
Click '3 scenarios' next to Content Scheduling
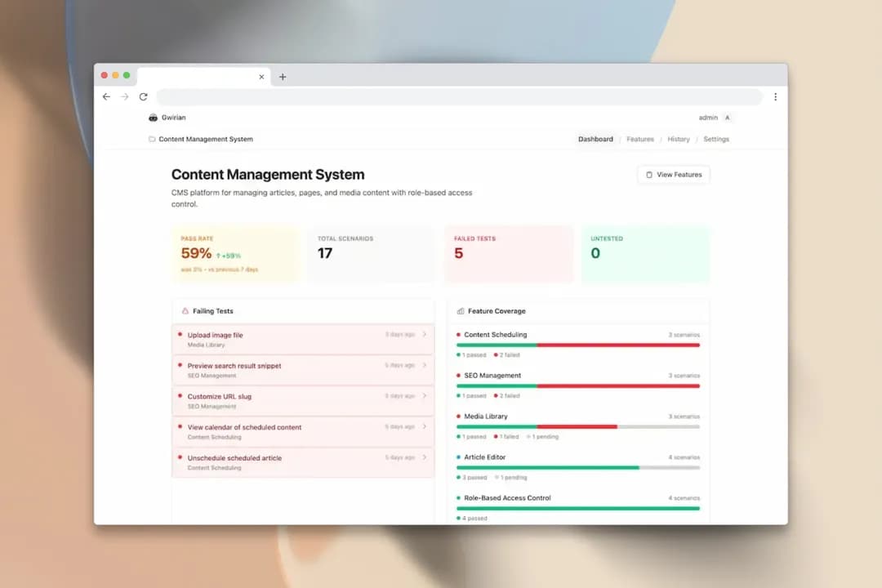click(x=684, y=335)
